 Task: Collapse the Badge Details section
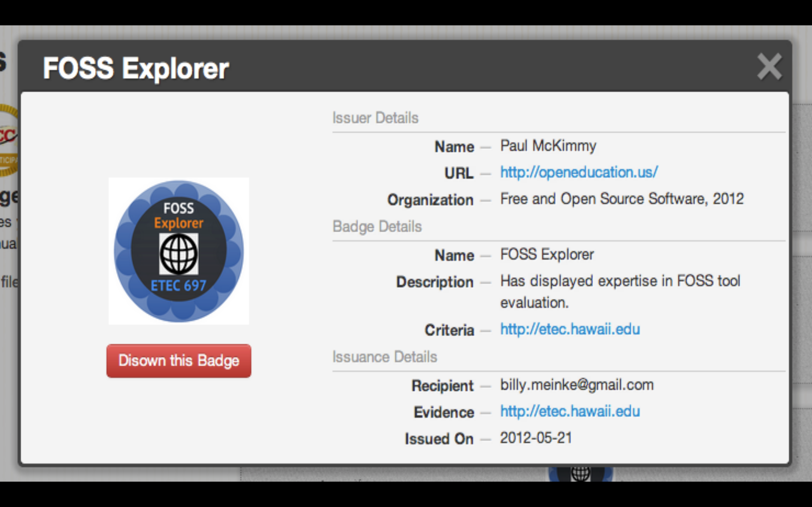377,226
